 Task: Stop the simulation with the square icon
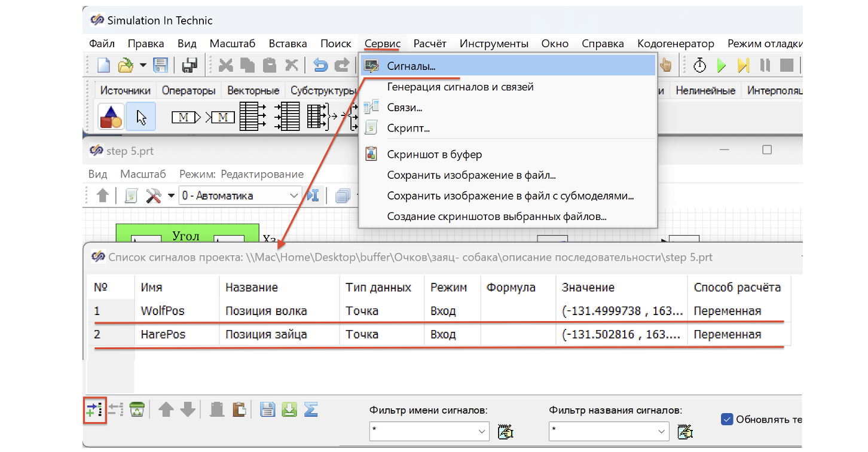[x=787, y=65]
